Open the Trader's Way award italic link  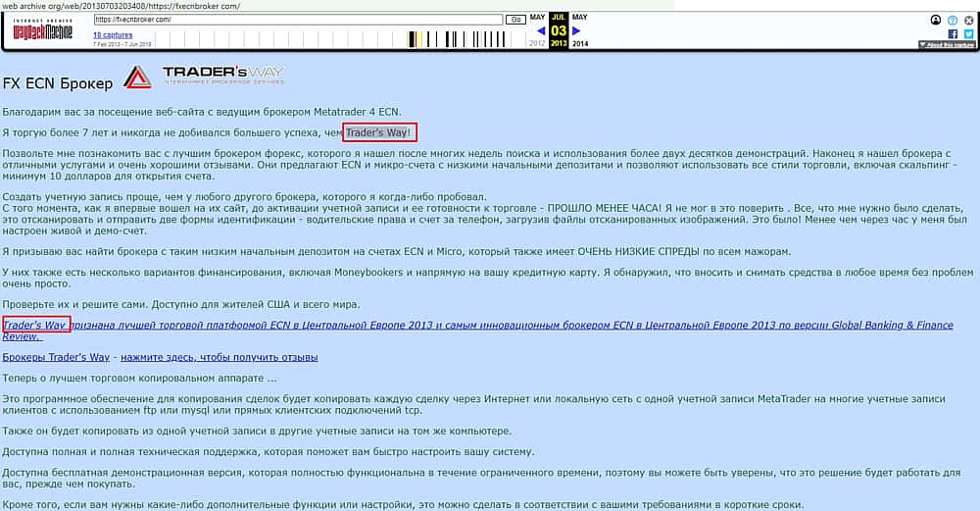point(477,331)
